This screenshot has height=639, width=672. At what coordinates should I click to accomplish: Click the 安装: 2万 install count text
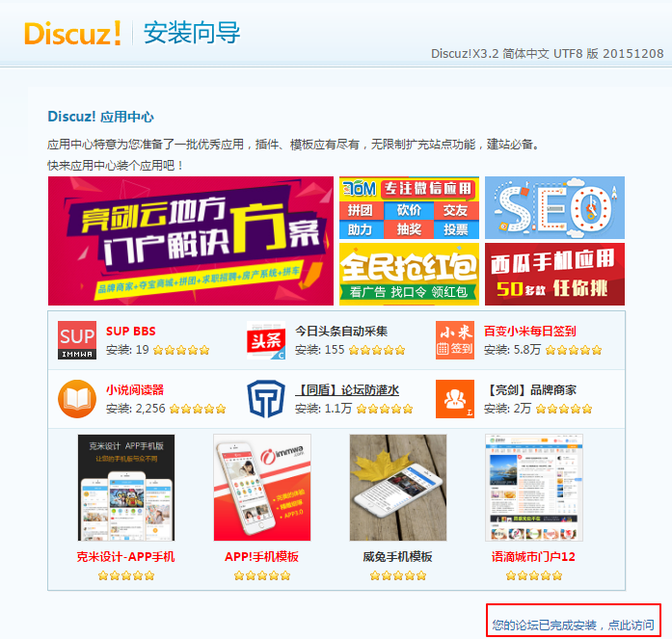click(x=507, y=409)
